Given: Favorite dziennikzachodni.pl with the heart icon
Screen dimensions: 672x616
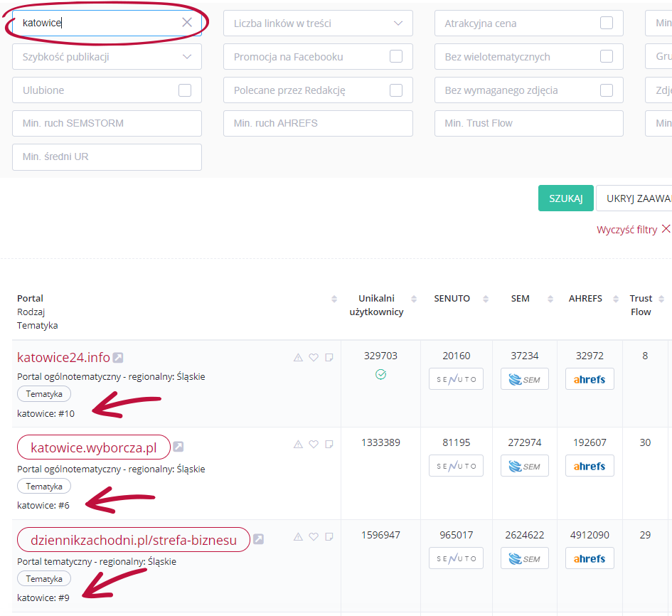Looking at the screenshot, I should click(x=314, y=536).
